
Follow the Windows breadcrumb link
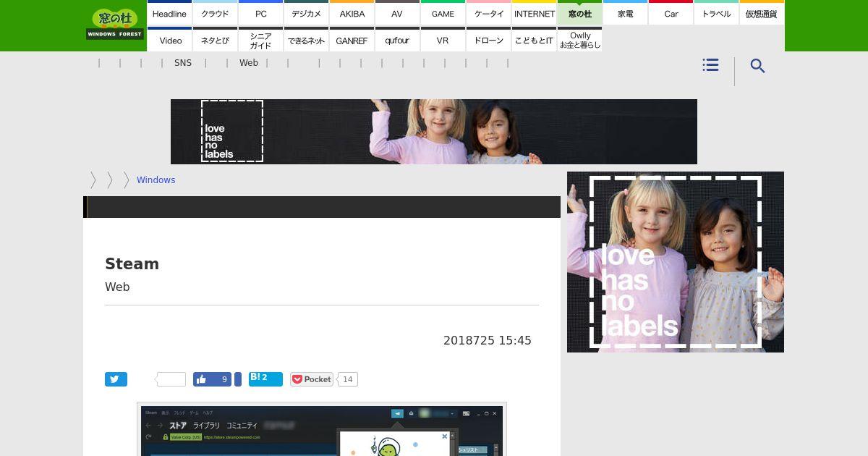click(156, 180)
